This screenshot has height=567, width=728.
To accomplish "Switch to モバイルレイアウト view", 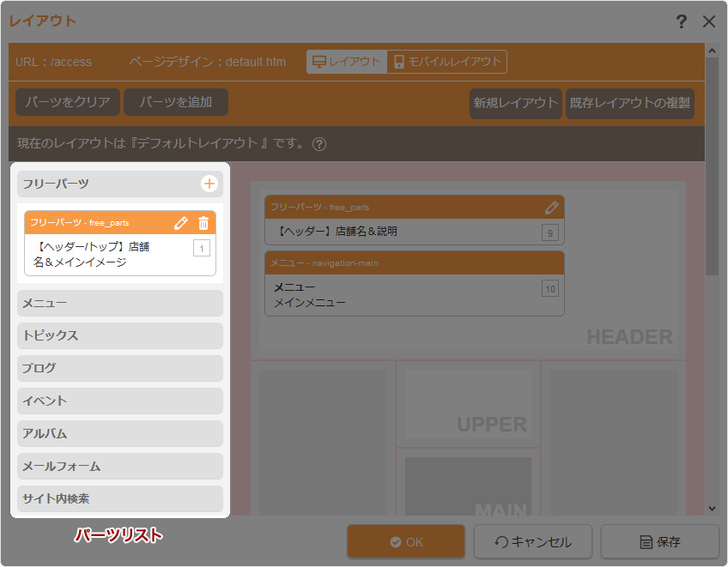I will (447, 62).
